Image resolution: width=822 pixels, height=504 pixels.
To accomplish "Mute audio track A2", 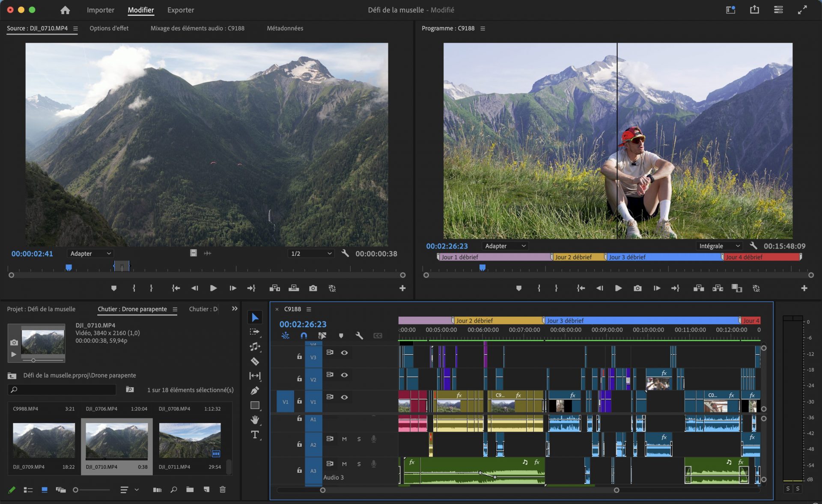I will [344, 439].
